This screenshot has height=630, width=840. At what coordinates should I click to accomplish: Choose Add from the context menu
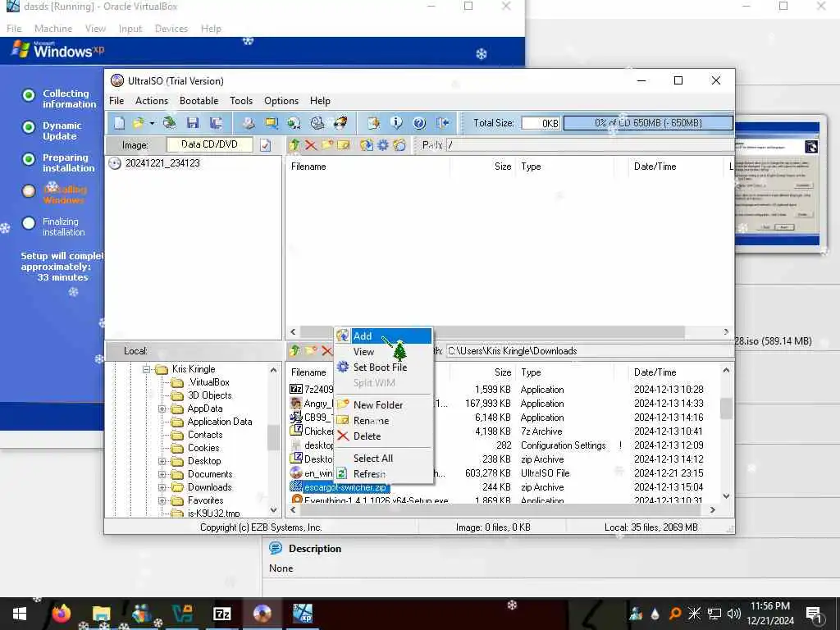point(383,336)
